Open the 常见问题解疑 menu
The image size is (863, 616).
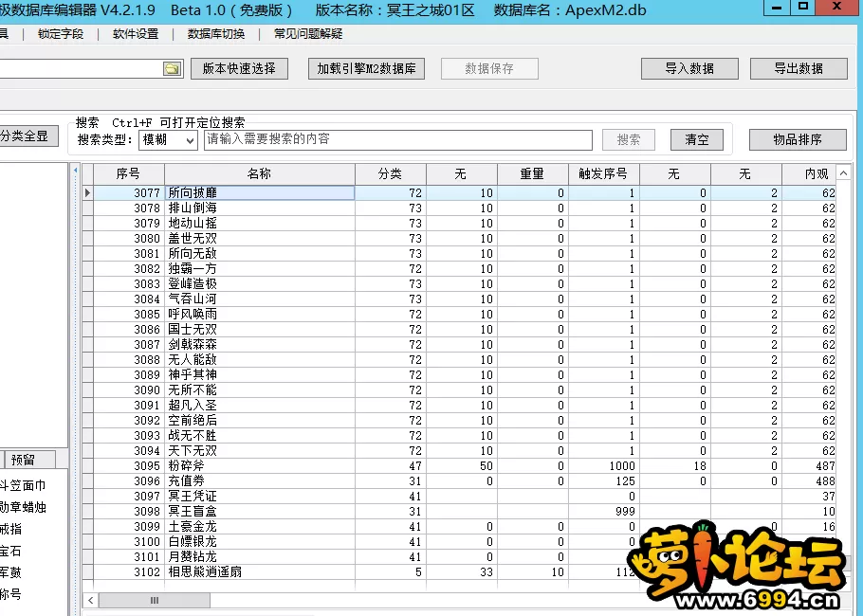coord(308,34)
